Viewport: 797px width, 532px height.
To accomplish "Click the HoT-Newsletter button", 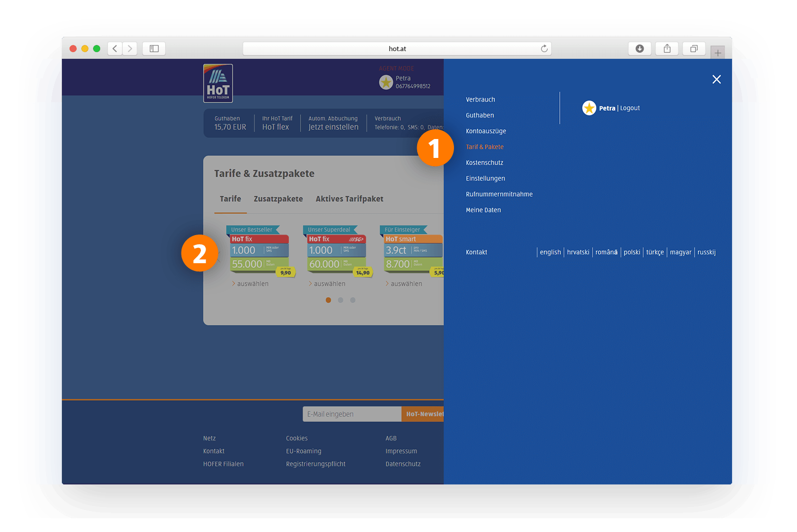I will point(422,414).
